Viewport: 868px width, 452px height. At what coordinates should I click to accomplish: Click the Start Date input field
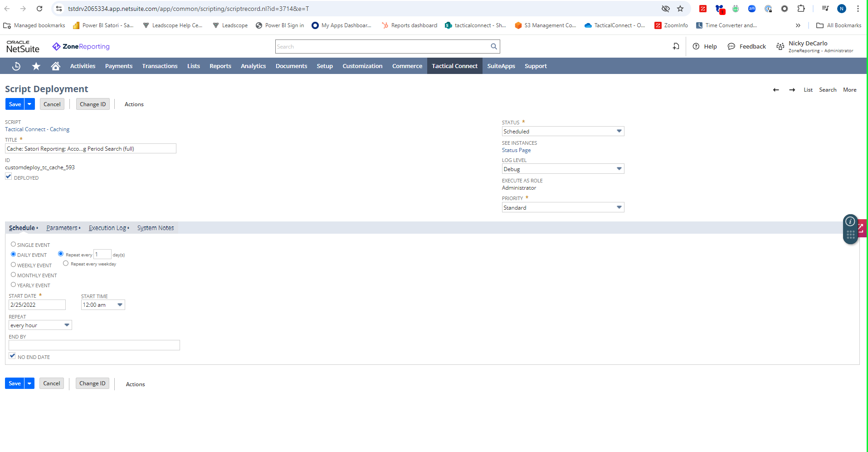click(x=37, y=305)
